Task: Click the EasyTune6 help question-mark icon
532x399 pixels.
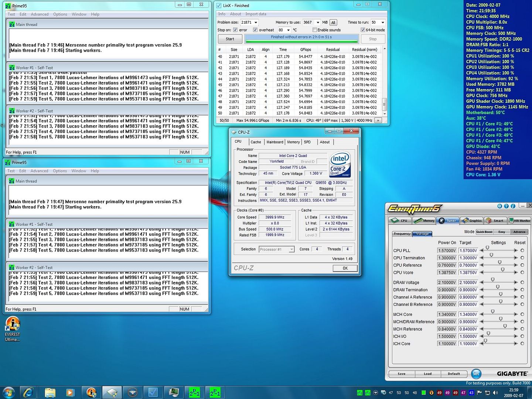Action: pos(507,206)
